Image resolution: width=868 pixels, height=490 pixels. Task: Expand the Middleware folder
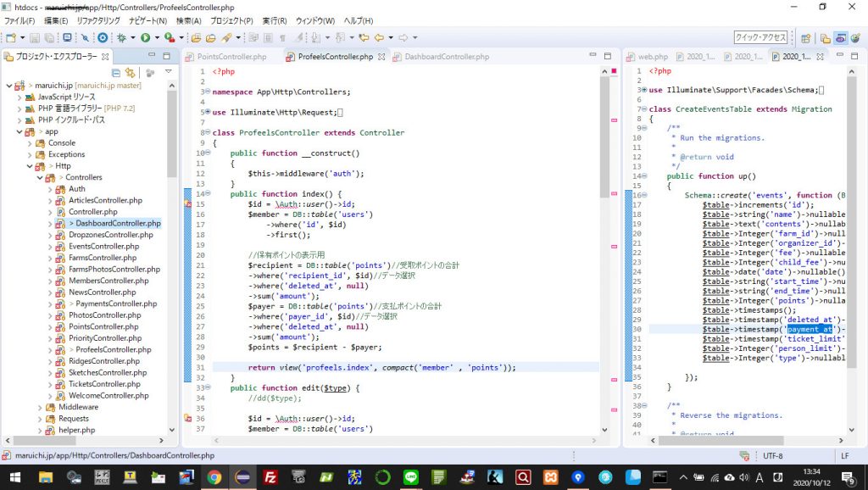pyautogui.click(x=40, y=407)
